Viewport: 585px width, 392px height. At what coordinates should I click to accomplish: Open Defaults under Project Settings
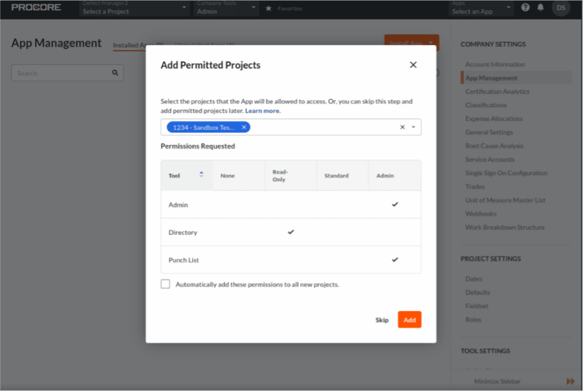479,293
